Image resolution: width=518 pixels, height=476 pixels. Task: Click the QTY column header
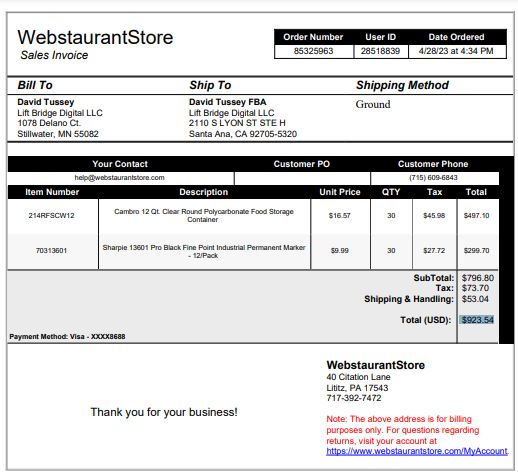click(391, 192)
